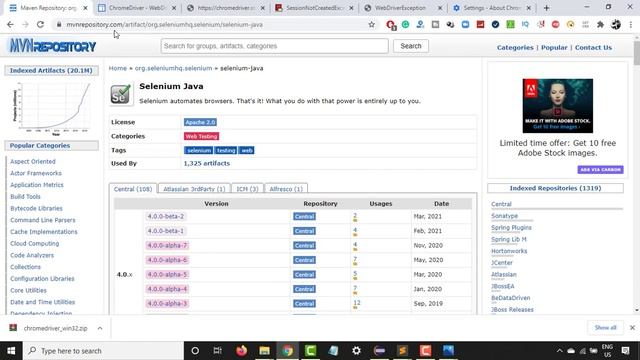Open the Chrome three-dot menu

coord(631,24)
